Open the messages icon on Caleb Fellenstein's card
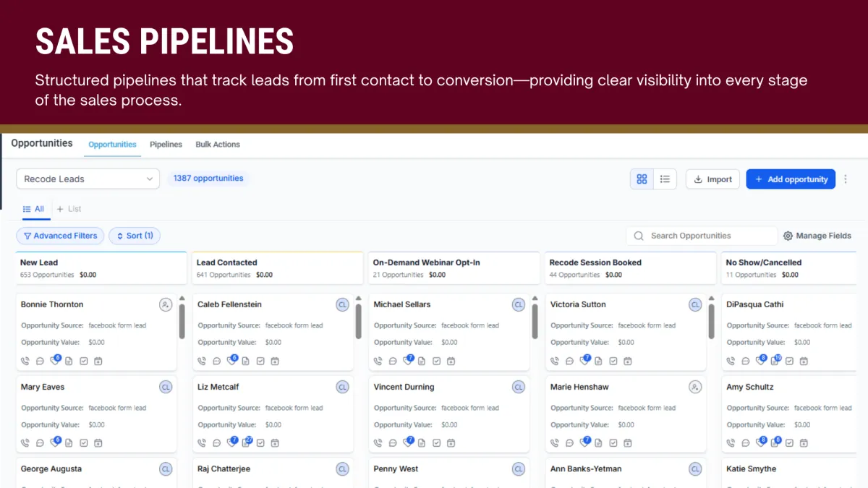Screen dimensions: 868x488 (x=216, y=361)
